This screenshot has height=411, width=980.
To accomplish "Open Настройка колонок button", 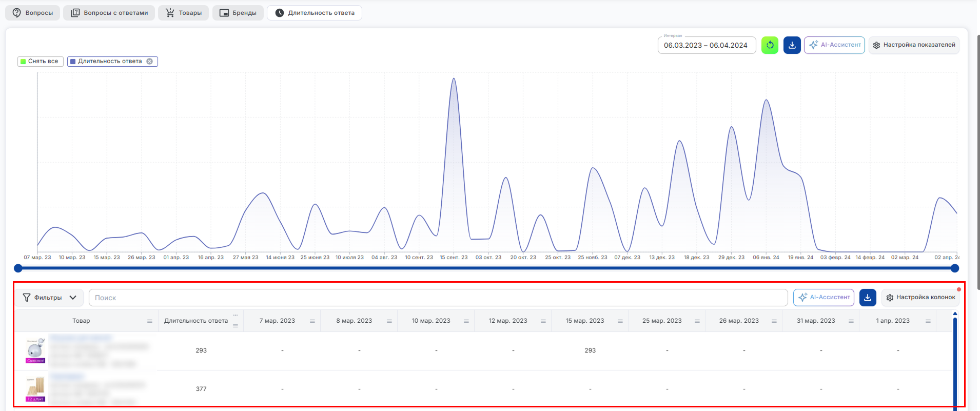I will click(x=920, y=298).
